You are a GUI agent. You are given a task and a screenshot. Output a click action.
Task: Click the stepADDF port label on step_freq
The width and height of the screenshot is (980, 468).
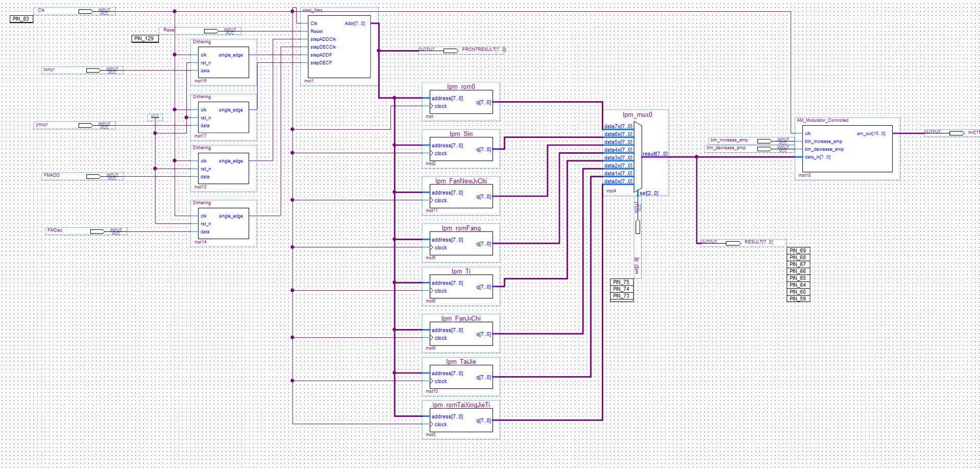tap(321, 55)
